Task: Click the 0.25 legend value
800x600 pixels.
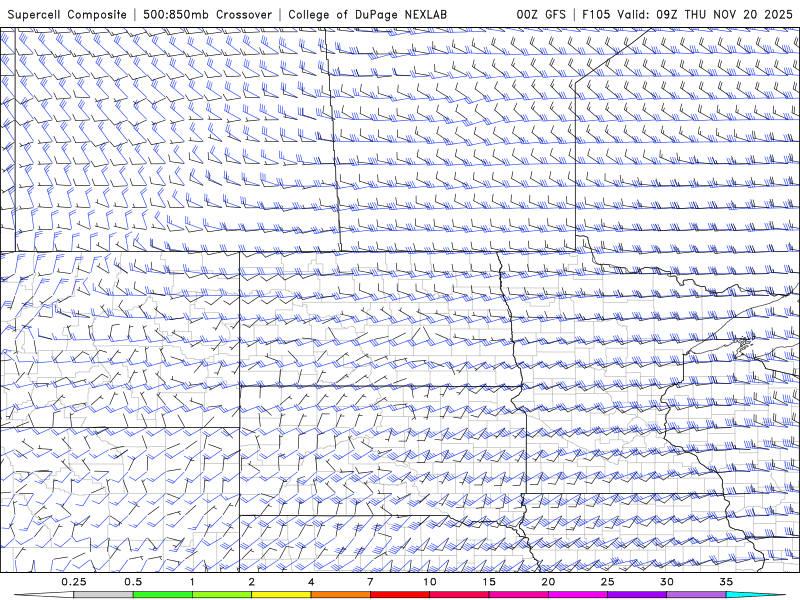Action: pos(74,582)
